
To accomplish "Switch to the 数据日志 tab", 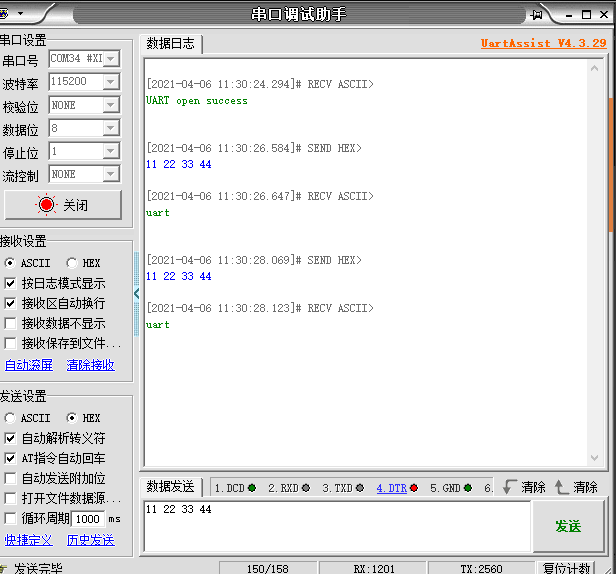I will (x=170, y=44).
